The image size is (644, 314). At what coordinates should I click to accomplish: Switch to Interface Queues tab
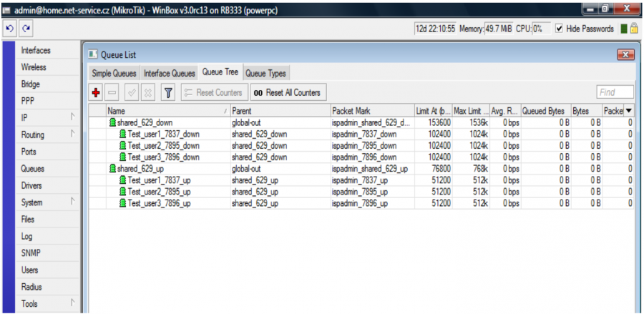pyautogui.click(x=169, y=74)
